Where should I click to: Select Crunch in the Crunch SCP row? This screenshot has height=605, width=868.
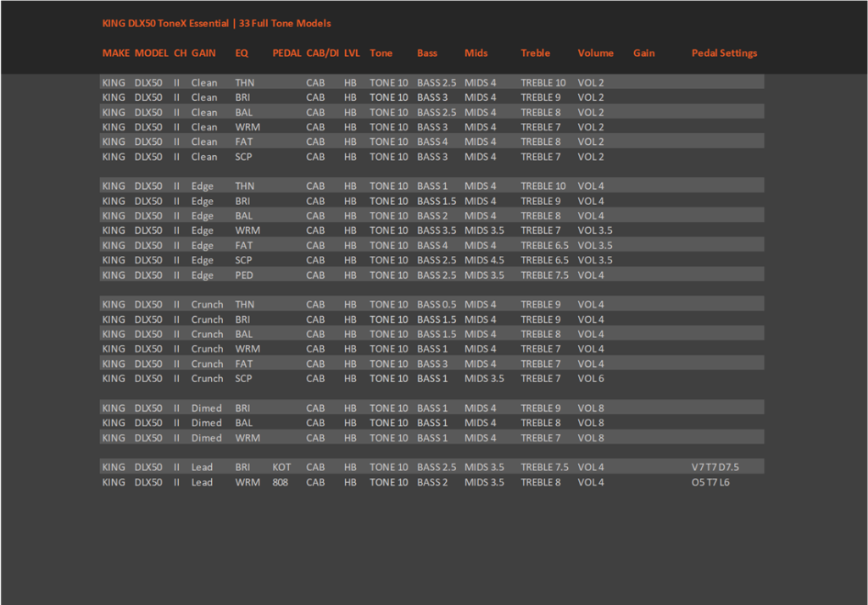pos(207,379)
